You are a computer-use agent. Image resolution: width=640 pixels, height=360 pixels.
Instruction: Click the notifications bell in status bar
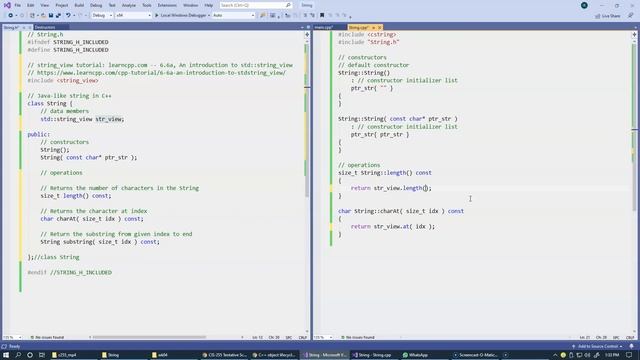631,347
